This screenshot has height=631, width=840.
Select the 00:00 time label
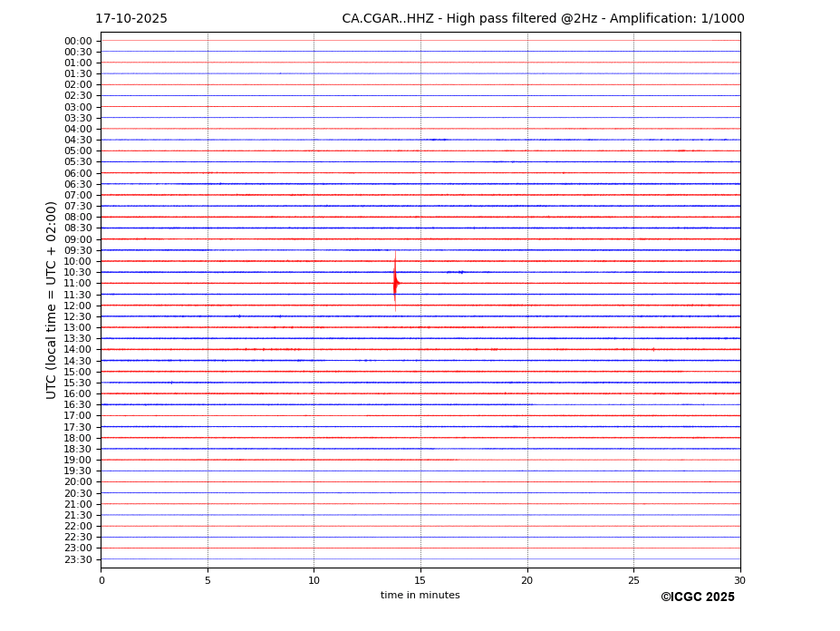pyautogui.click(x=78, y=41)
